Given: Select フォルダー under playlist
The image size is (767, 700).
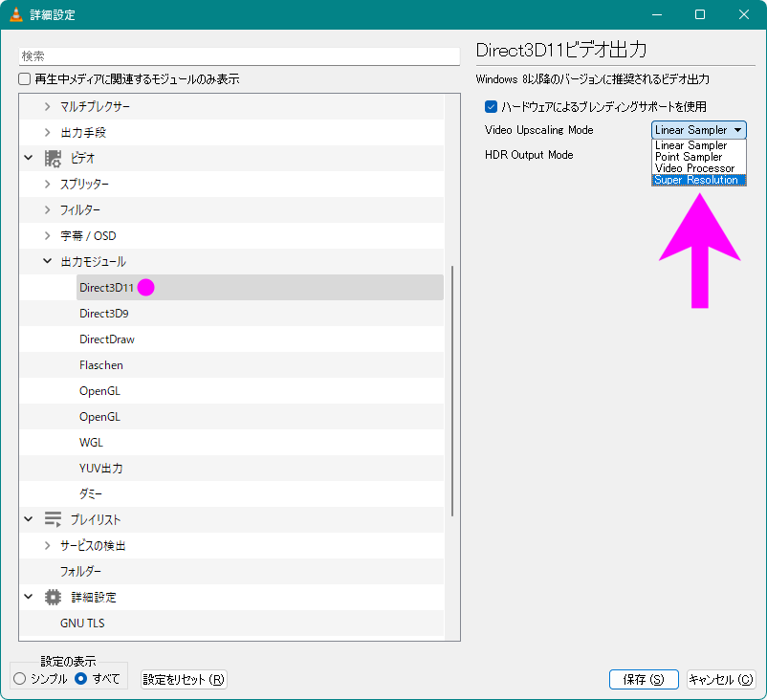Looking at the screenshot, I should [x=80, y=571].
